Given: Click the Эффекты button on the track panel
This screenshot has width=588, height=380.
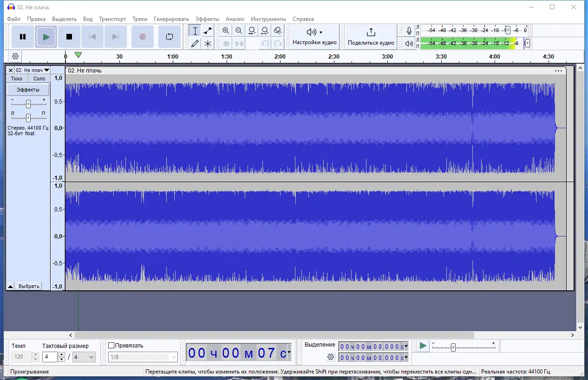Looking at the screenshot, I should [x=27, y=89].
